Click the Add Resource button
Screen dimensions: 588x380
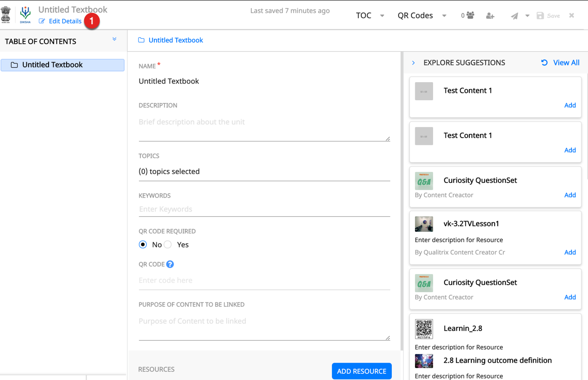[361, 371]
